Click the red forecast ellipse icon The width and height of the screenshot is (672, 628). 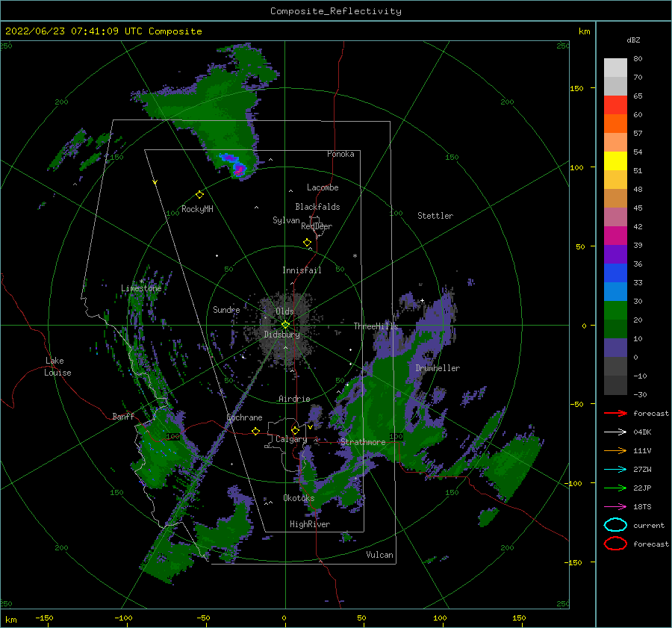tap(615, 544)
